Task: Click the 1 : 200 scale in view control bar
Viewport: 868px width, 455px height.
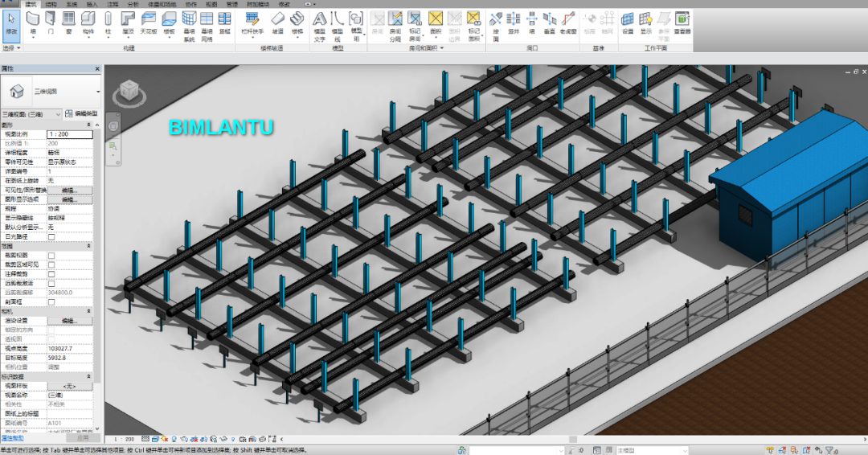Action: pos(124,440)
